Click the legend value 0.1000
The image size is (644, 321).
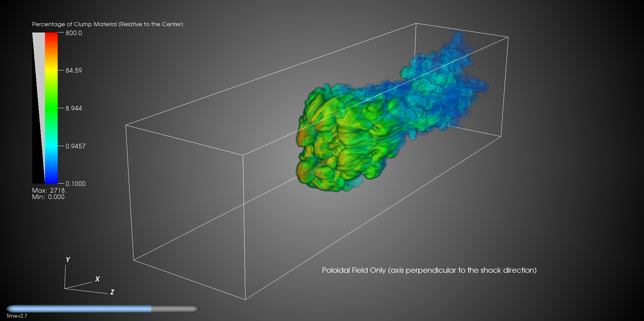75,184
